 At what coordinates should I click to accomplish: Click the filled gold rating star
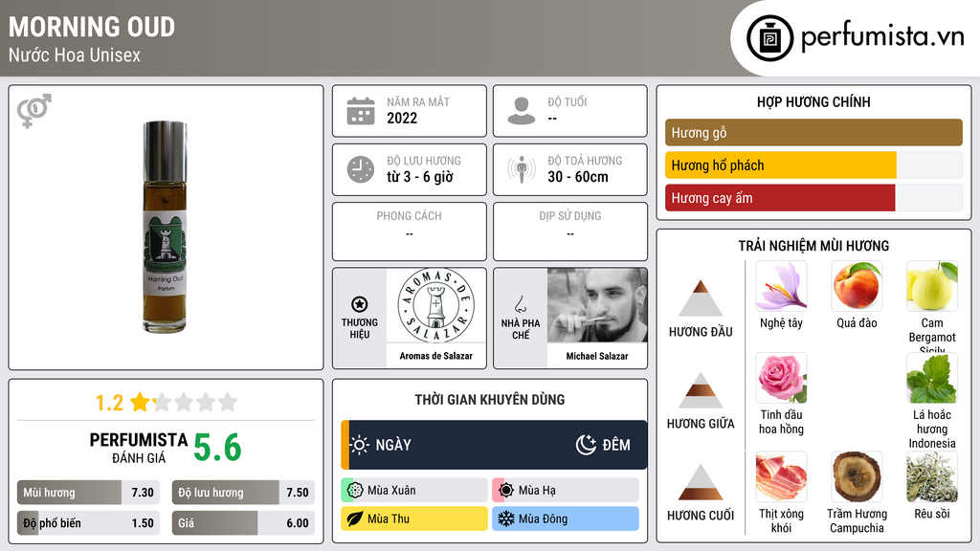(x=140, y=402)
